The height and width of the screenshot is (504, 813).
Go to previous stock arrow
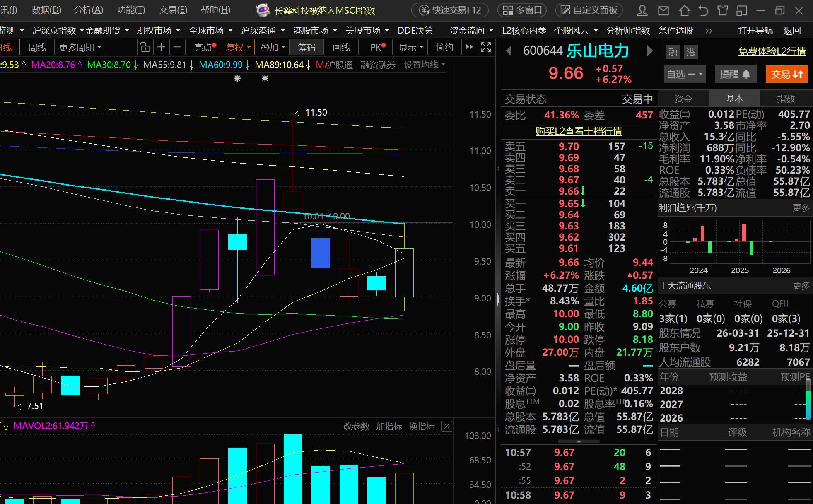(x=509, y=51)
